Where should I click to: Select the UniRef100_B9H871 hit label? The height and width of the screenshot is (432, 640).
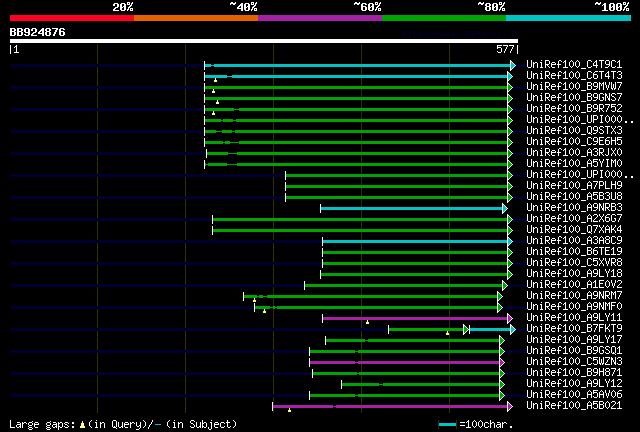[574, 373]
